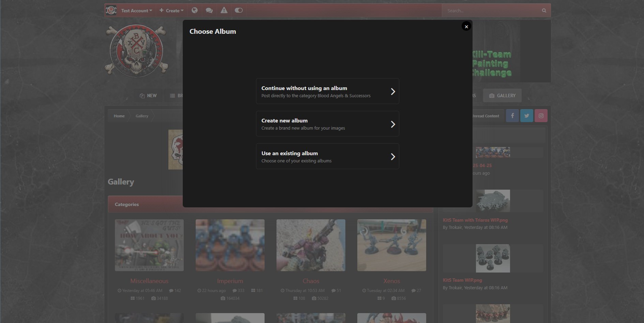Open the Gallery navigation tab

click(502, 96)
